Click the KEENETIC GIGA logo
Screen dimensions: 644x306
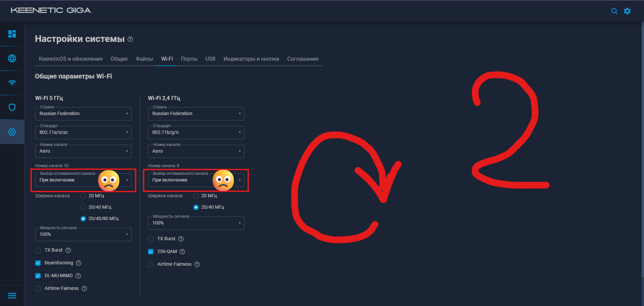(x=51, y=10)
